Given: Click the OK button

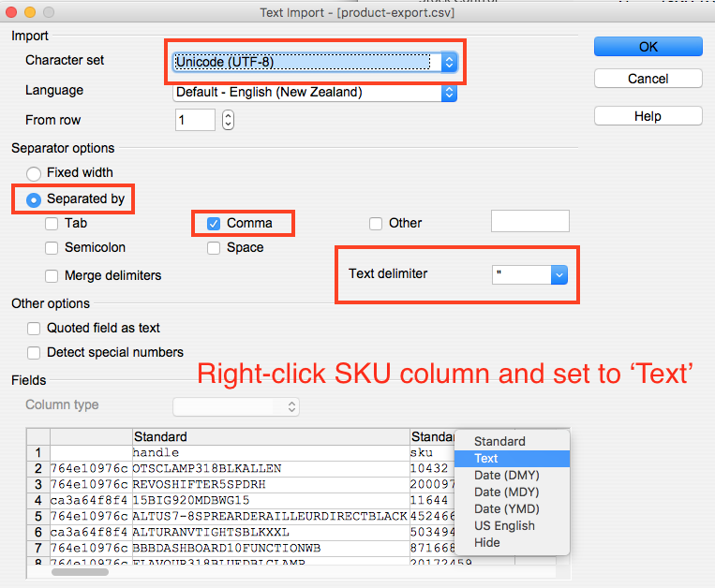Looking at the screenshot, I should (648, 46).
